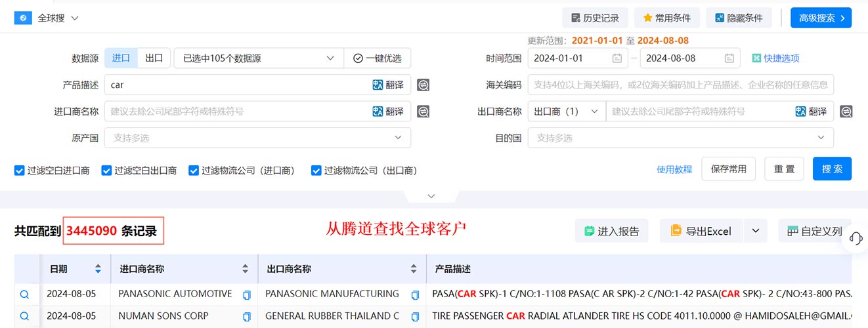Click 一键优选 one-click optimize button
Image resolution: width=868 pixels, height=328 pixels.
pos(378,58)
